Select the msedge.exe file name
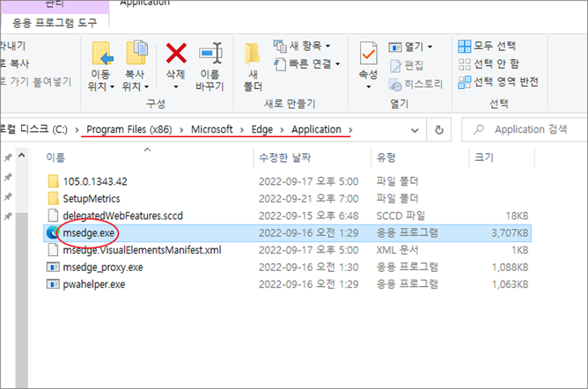 tap(88, 233)
